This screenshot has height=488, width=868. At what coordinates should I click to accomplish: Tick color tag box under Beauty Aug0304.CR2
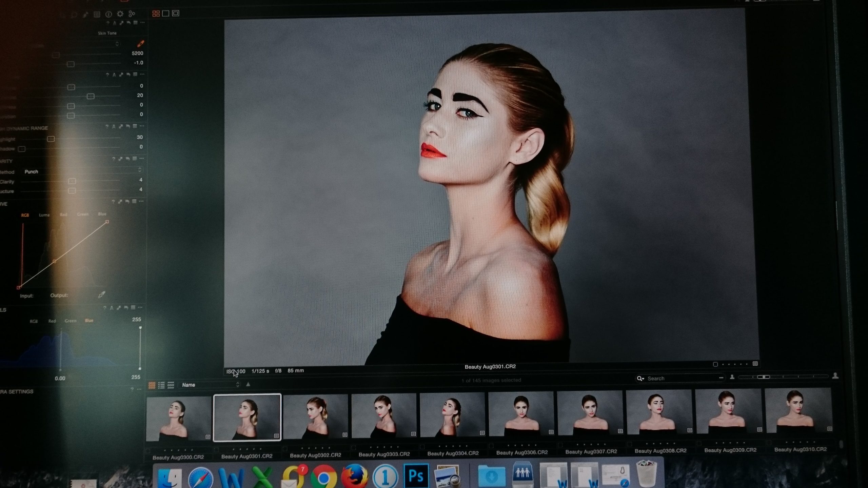pyautogui.click(x=422, y=447)
